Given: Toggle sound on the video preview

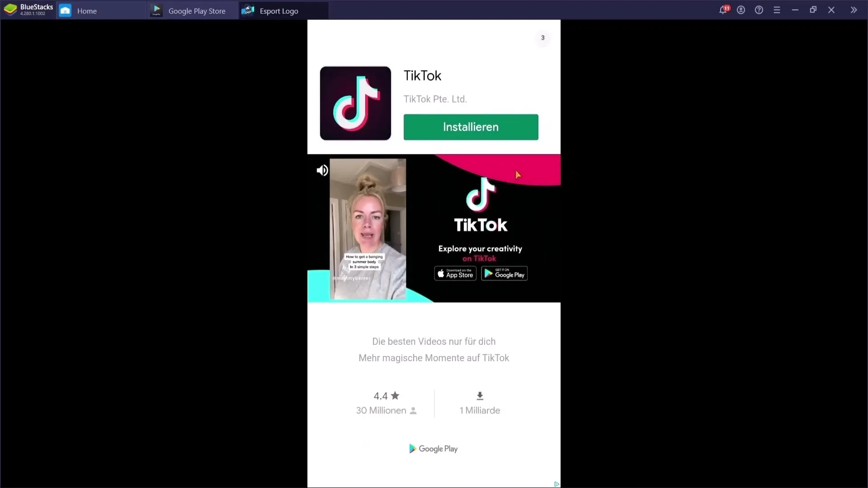Looking at the screenshot, I should [322, 170].
